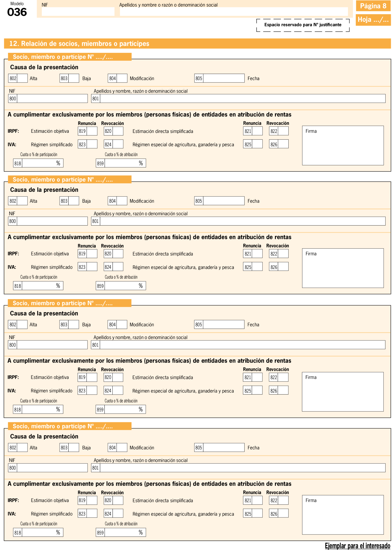Click field 818 participación % in third section
392x550 pixels.
click(43, 409)
